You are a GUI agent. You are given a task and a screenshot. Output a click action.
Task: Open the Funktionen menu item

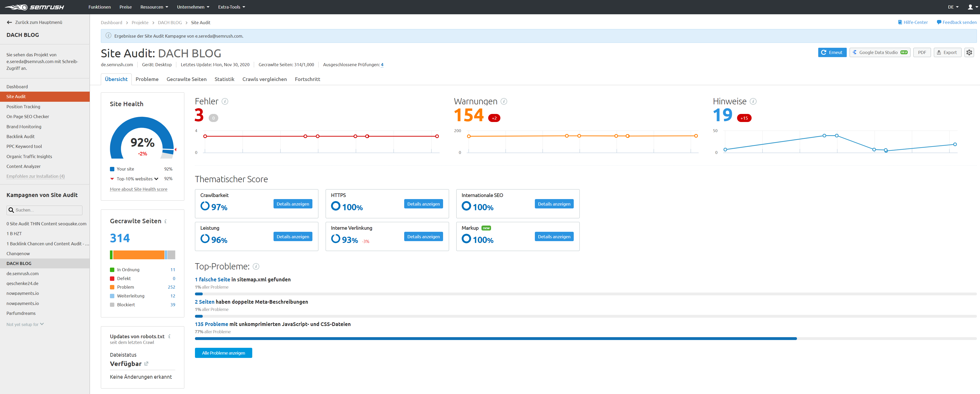point(100,7)
